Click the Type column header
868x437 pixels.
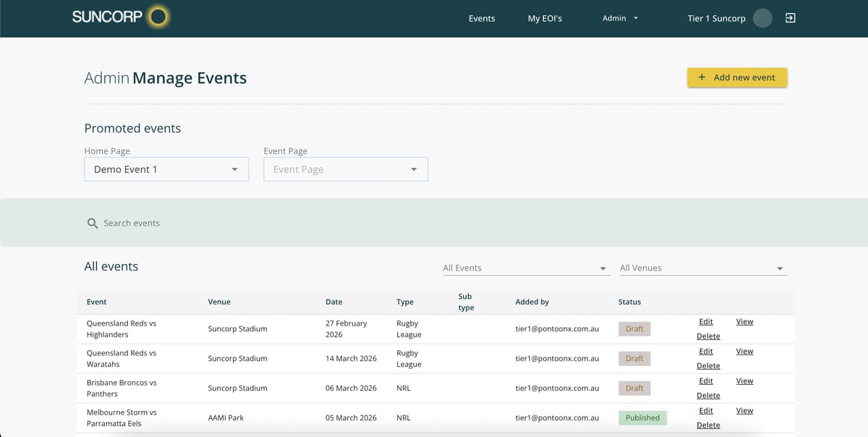[405, 302]
